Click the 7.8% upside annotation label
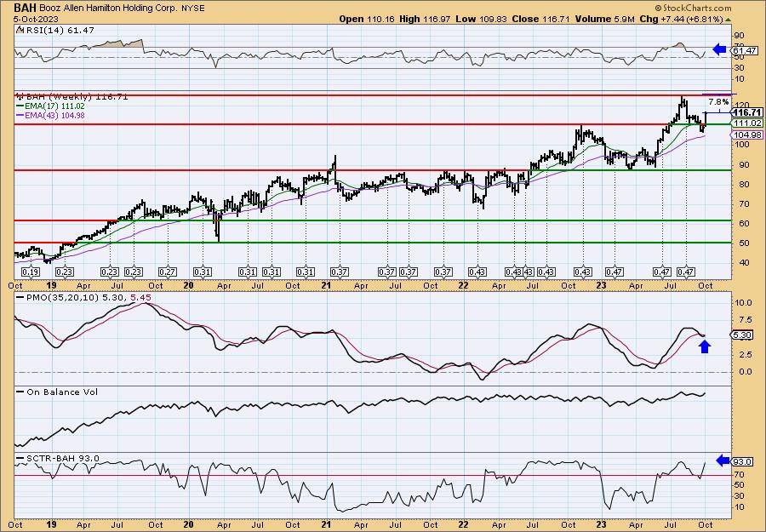766x532 pixels. click(x=718, y=102)
